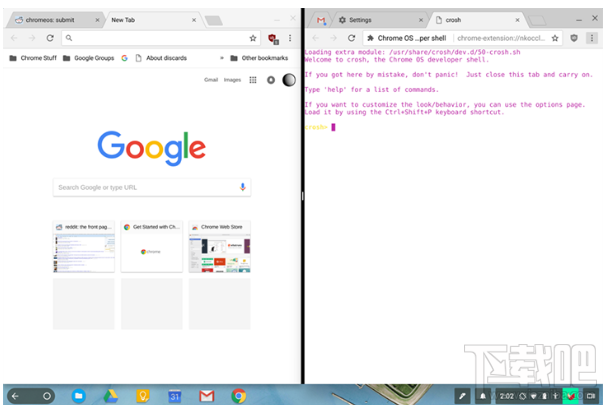Screen dimensions: 604x405
Task: Open the reddit front page thumbnail
Action: click(x=84, y=247)
